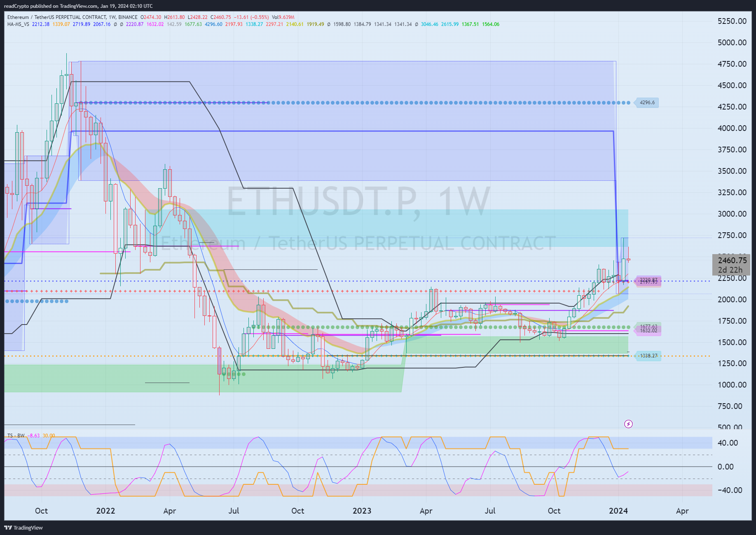Click the low value L2428.22
This screenshot has width=756, height=535.
pyautogui.click(x=198, y=17)
